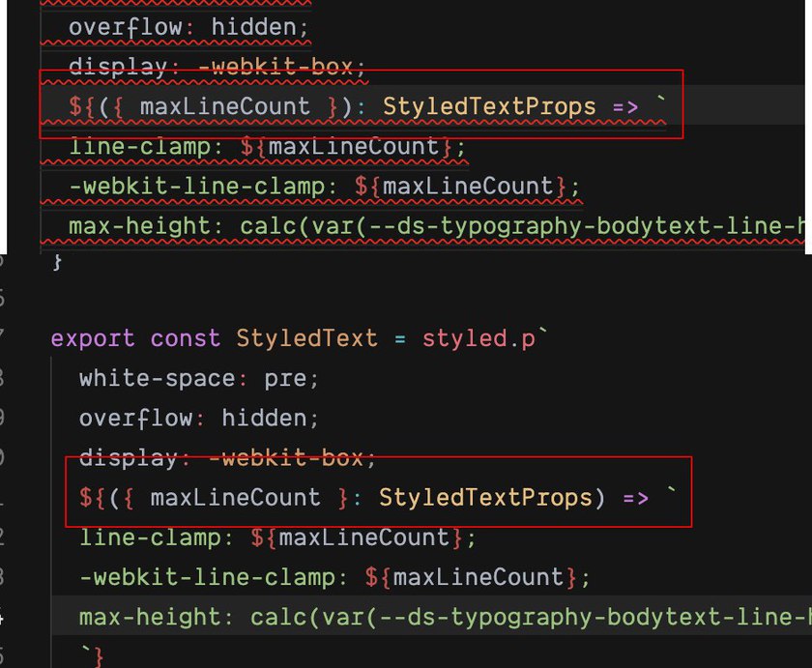The width and height of the screenshot is (812, 668).
Task: Click the "pre" value after white-space
Action: click(x=285, y=380)
